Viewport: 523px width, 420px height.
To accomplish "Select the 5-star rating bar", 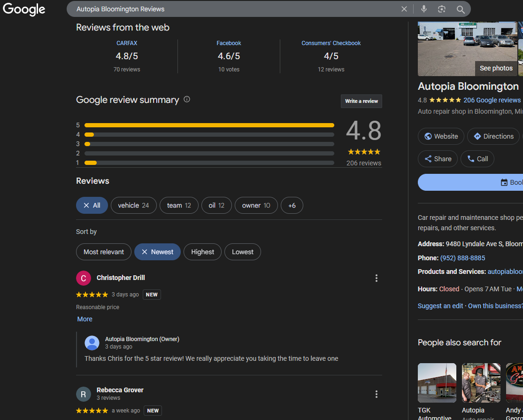I will [209, 125].
